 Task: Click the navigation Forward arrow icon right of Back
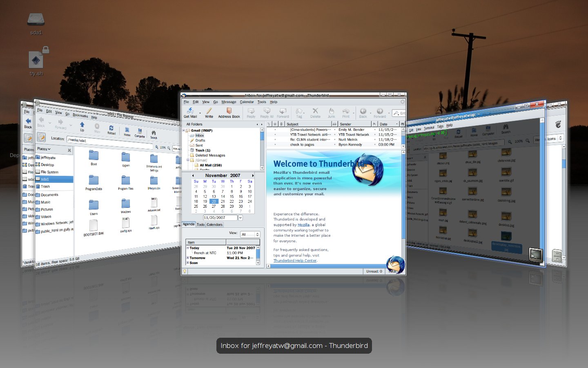point(380,111)
